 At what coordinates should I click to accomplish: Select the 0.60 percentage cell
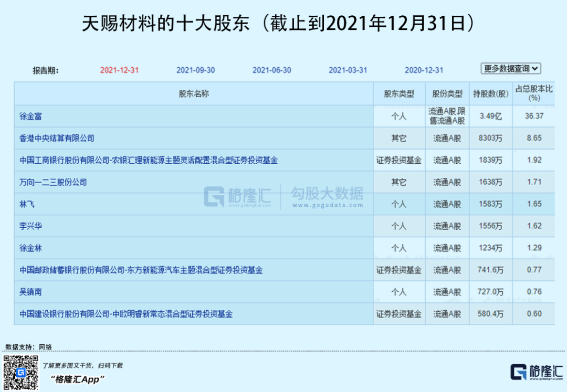(534, 314)
